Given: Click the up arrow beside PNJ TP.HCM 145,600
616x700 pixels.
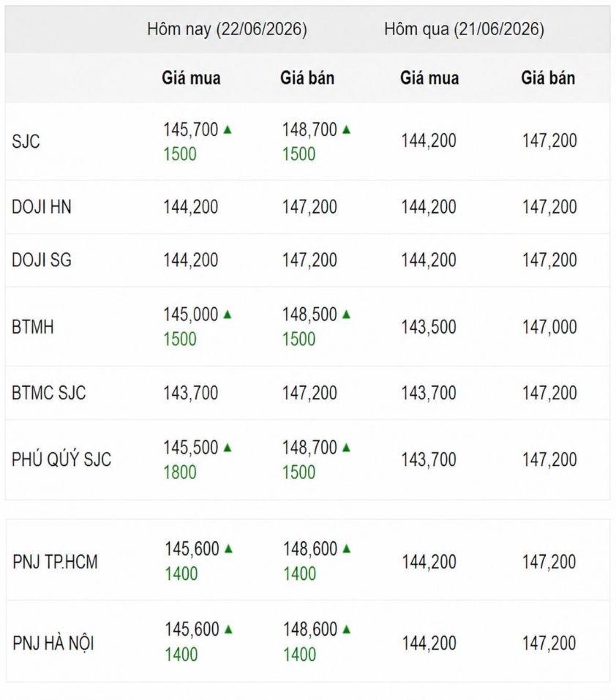Looking at the screenshot, I should 228,549.
